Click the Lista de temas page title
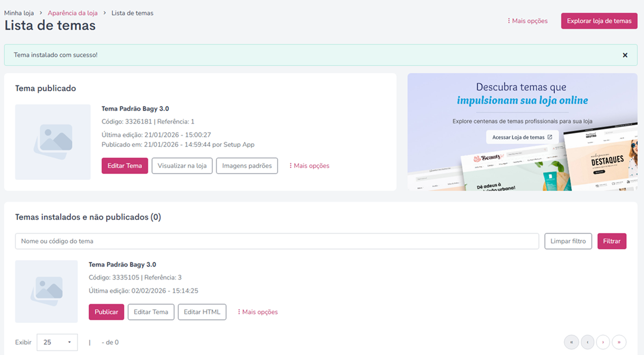The height and width of the screenshot is (355, 644). point(50,25)
